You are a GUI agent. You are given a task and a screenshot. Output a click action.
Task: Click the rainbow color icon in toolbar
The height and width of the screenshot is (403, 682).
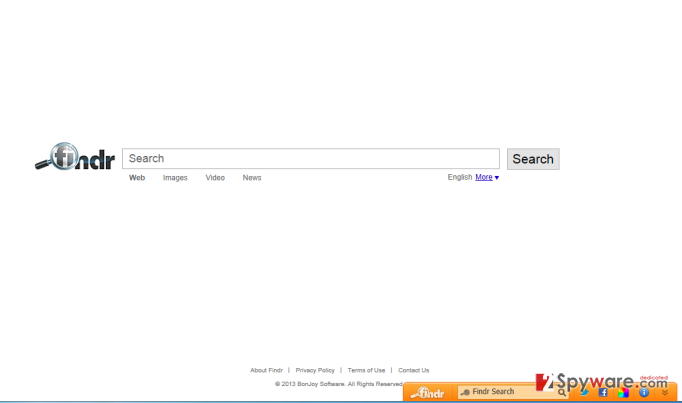[x=623, y=393]
